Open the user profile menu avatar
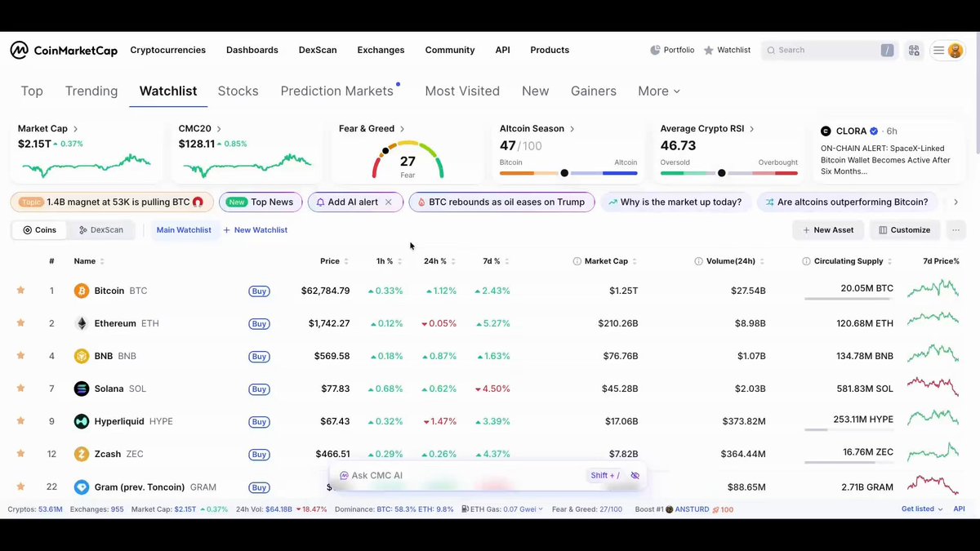Image resolution: width=980 pixels, height=551 pixels. click(955, 51)
